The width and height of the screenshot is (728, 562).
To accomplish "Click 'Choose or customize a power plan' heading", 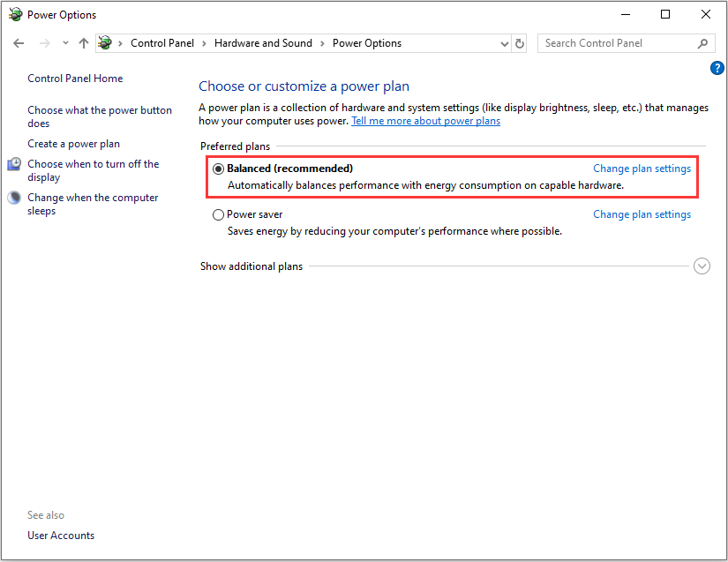I will coord(304,86).
